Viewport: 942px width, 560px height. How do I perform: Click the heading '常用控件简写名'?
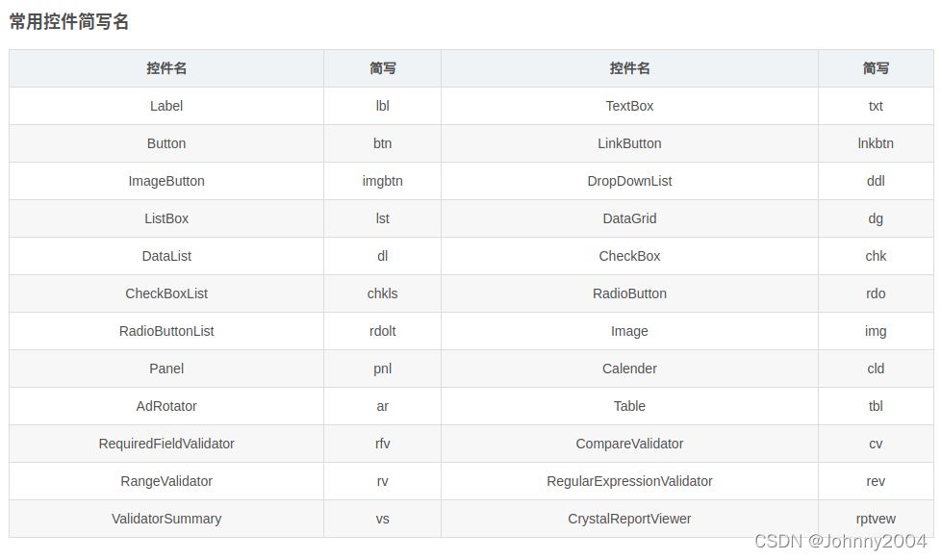(69, 21)
